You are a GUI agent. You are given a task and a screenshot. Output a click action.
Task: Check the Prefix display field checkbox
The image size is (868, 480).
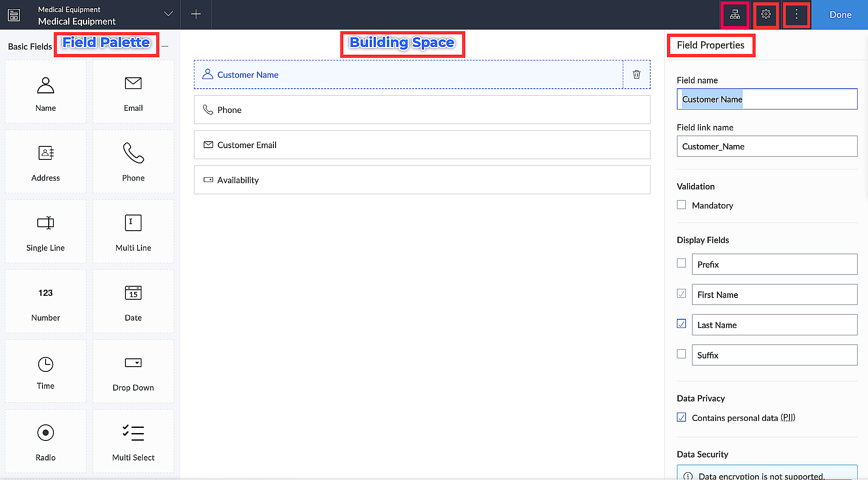point(681,264)
